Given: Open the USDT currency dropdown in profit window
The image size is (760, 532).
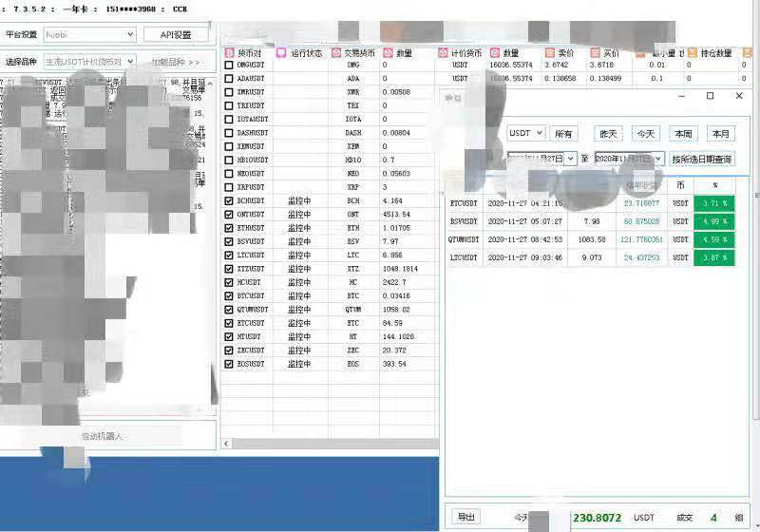Looking at the screenshot, I should 526,133.
